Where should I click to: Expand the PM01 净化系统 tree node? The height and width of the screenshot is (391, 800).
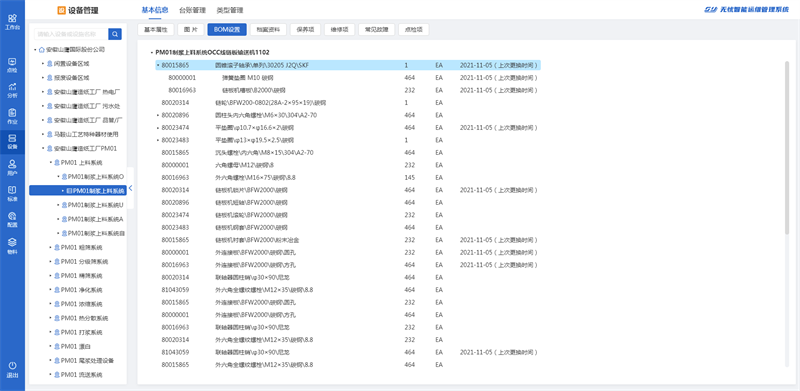tap(50, 289)
